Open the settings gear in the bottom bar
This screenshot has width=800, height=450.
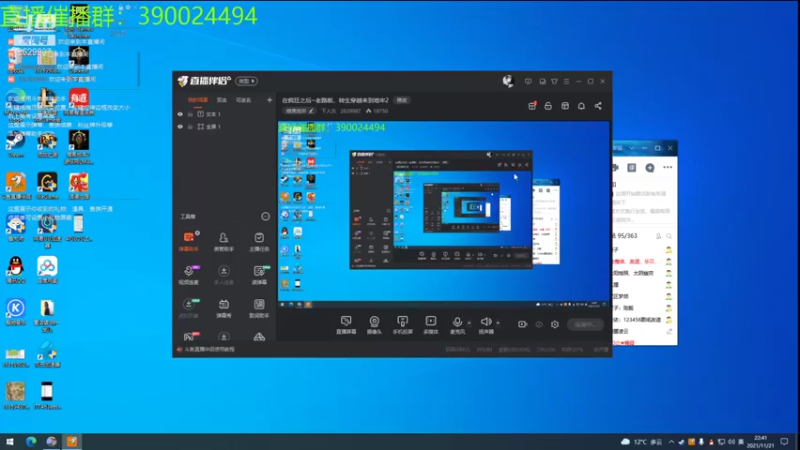(x=555, y=324)
